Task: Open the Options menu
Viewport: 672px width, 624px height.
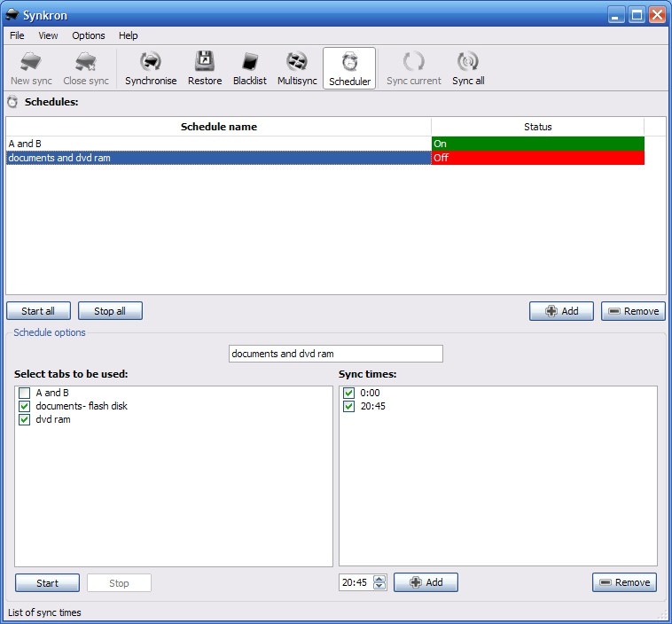Action: 89,35
